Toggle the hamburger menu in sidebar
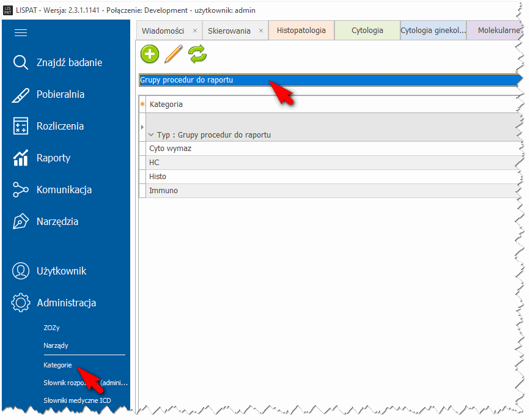This screenshot has height=420, width=530. coord(21,33)
